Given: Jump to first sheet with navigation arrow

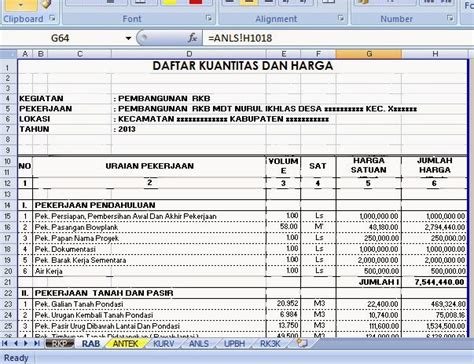Looking at the screenshot, I should coord(5,343).
